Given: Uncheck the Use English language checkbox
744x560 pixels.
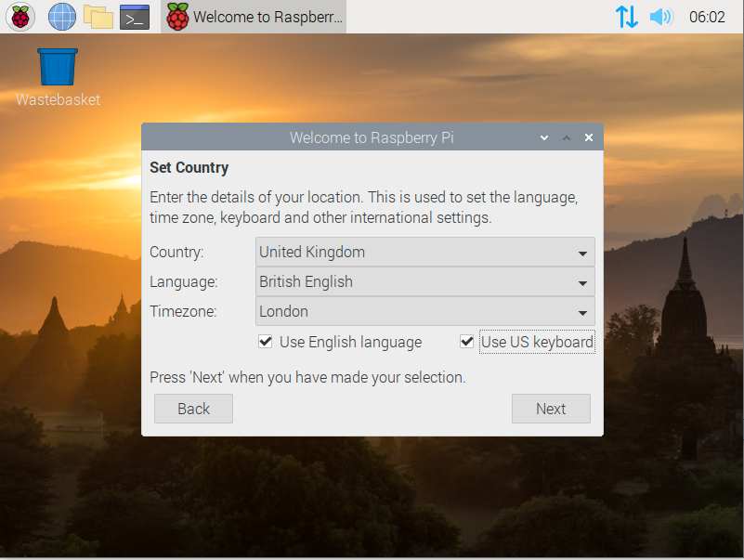Looking at the screenshot, I should 266,342.
